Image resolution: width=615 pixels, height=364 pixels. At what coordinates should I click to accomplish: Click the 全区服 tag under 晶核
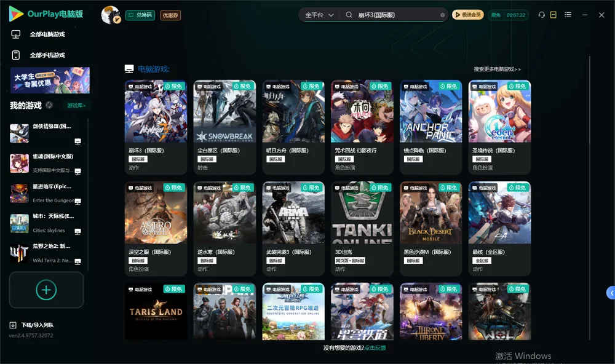tap(482, 261)
